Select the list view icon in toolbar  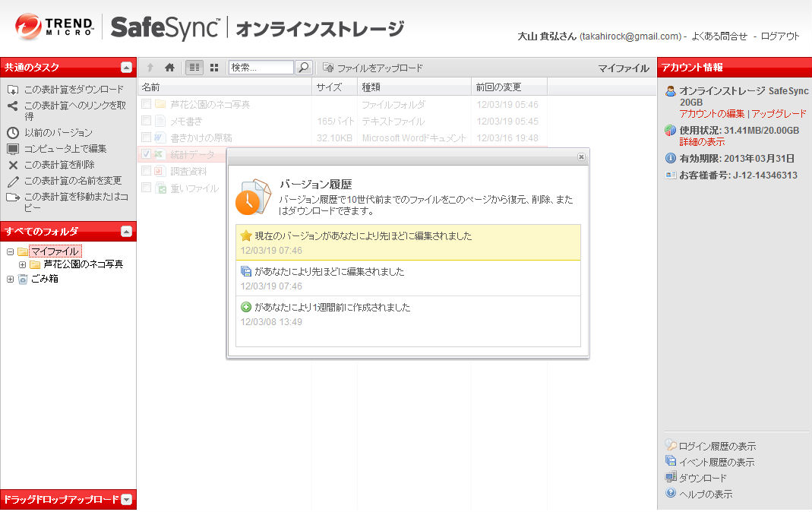[x=194, y=66]
